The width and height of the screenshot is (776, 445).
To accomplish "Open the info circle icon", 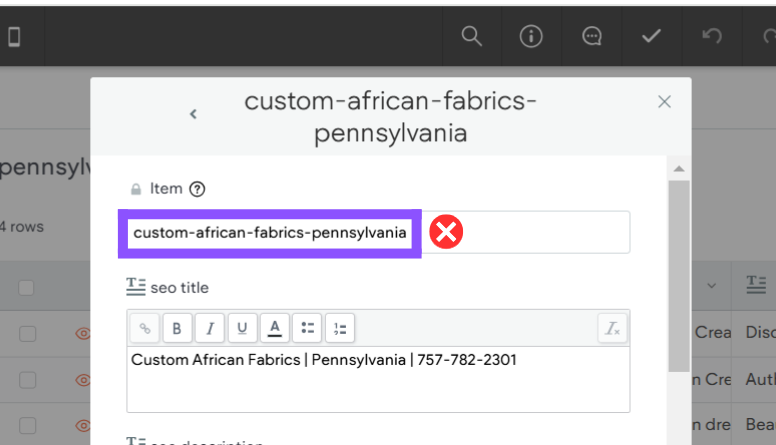I will coord(531,36).
